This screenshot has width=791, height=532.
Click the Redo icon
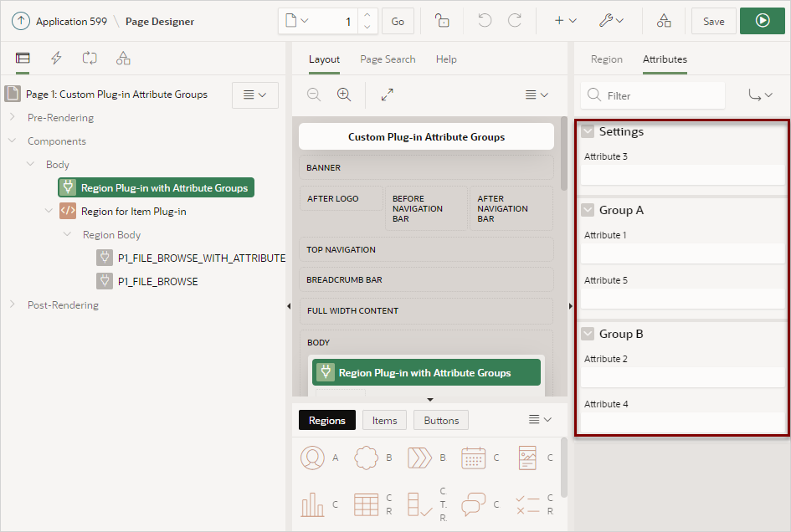[x=515, y=21]
